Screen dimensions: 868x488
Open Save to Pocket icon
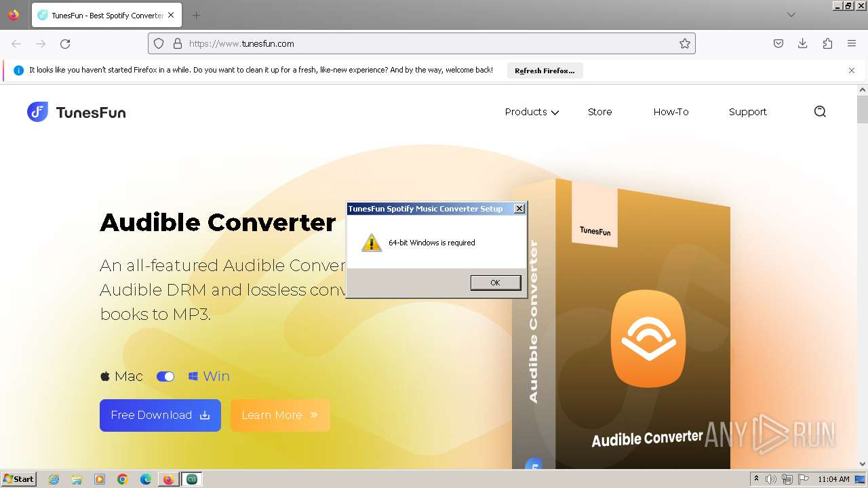tap(778, 43)
